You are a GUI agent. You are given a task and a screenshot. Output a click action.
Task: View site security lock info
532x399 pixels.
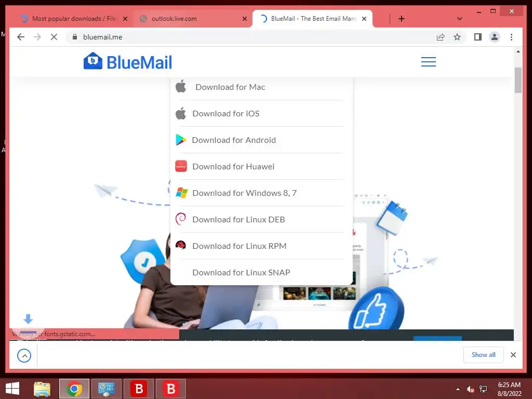pos(75,37)
